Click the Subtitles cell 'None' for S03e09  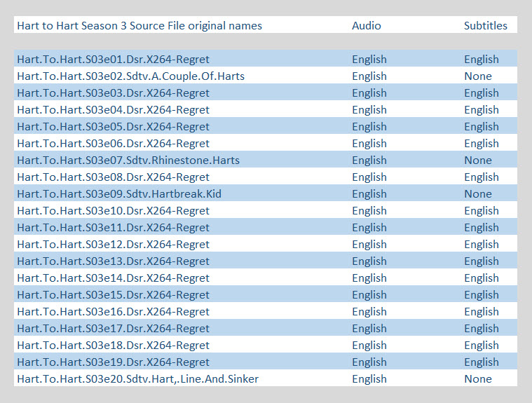(x=478, y=193)
